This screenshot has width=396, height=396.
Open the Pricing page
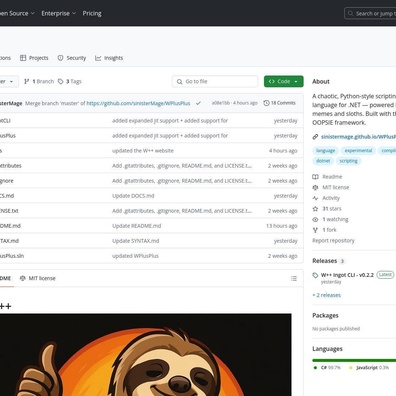92,13
